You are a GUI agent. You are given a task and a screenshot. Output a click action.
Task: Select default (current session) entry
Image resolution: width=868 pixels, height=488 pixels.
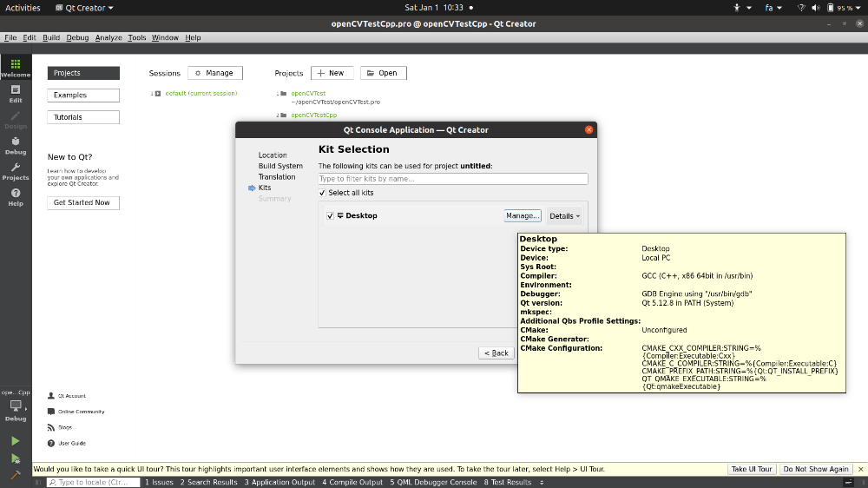(x=201, y=94)
